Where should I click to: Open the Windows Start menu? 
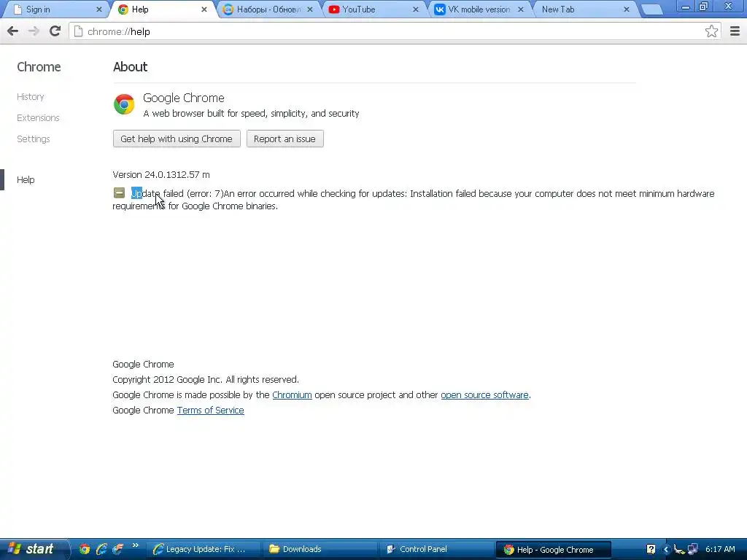click(x=34, y=549)
